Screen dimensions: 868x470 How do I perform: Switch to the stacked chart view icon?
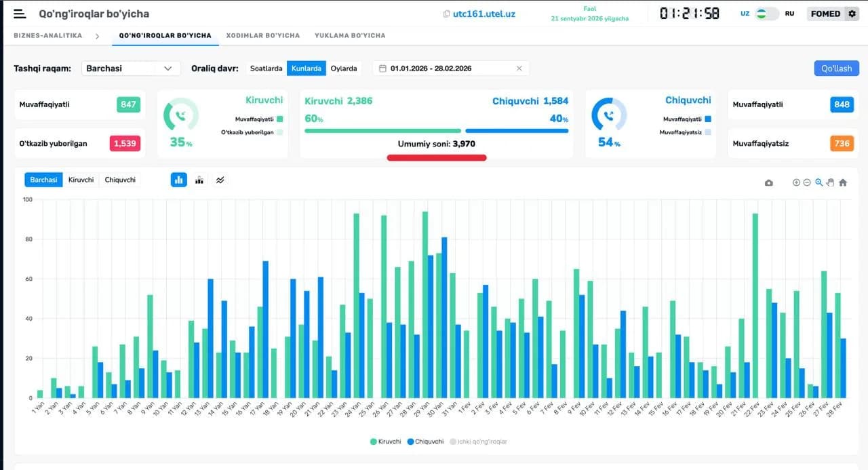[x=199, y=180]
